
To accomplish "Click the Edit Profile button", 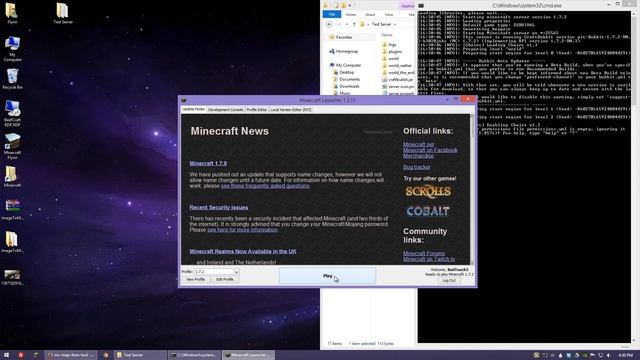I will 224,280.
